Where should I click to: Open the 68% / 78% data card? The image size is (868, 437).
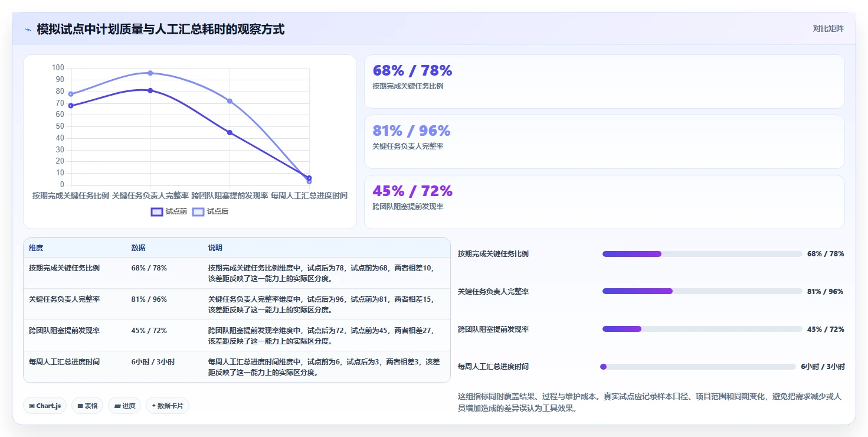click(x=604, y=81)
